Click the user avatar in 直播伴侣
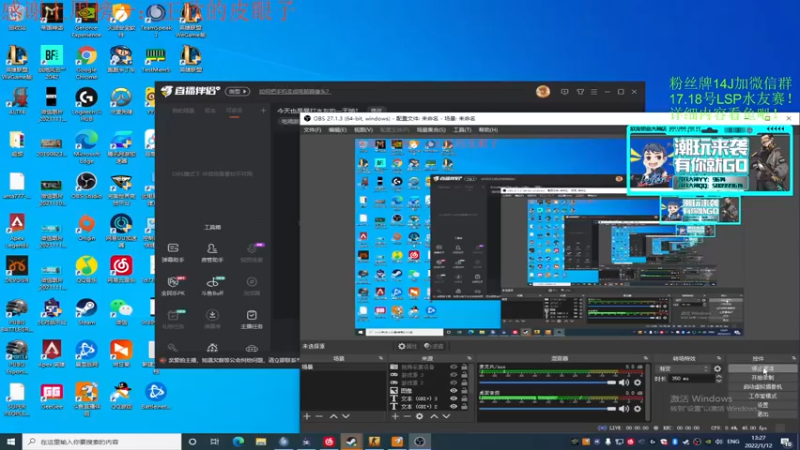The height and width of the screenshot is (450, 800). click(543, 92)
